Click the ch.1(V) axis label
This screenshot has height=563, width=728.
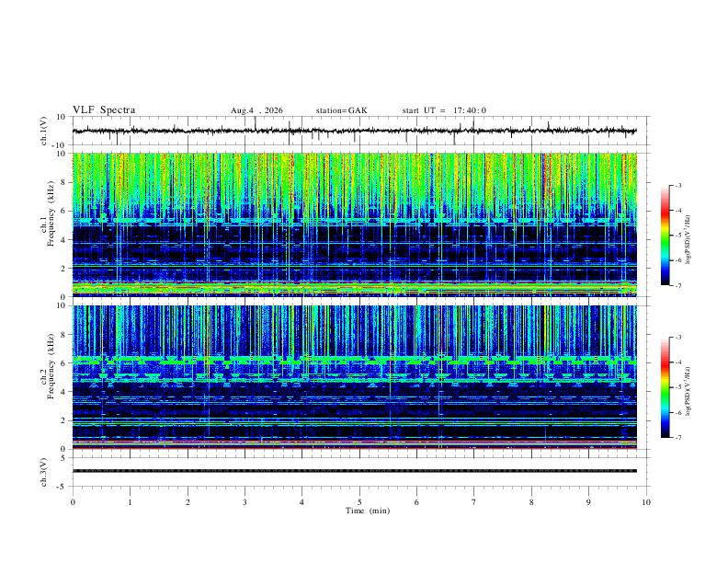click(x=43, y=131)
